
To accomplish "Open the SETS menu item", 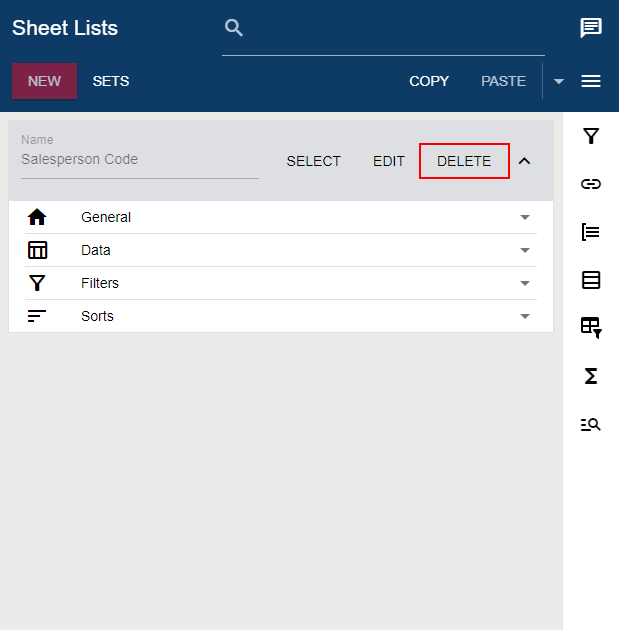I will coord(111,81).
